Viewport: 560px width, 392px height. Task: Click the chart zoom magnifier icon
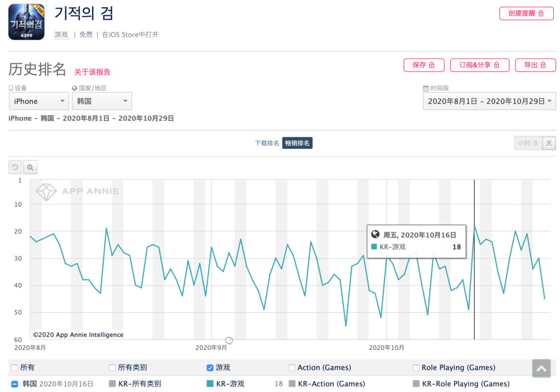tap(31, 167)
